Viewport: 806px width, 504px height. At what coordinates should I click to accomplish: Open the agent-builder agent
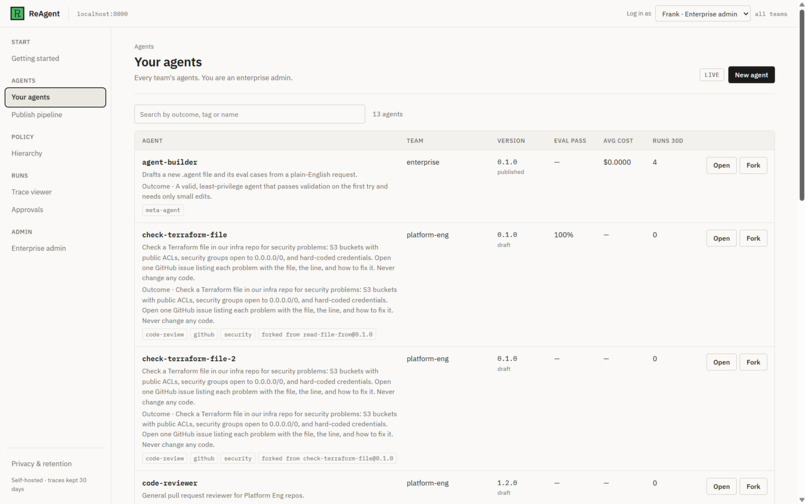pyautogui.click(x=721, y=166)
